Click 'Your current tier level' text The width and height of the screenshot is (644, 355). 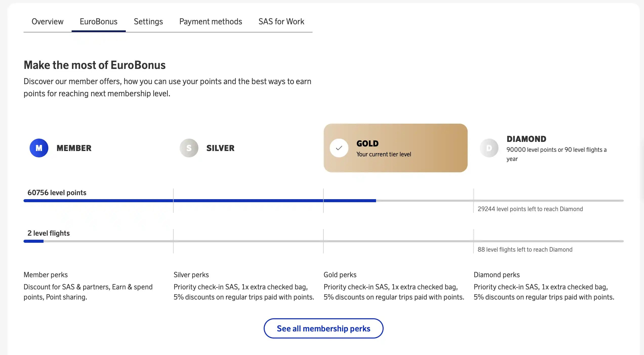384,154
